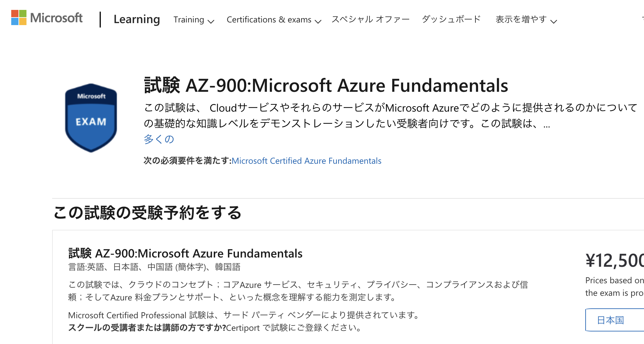
Task: Click the ¥12,500 price text
Action: coord(615,260)
